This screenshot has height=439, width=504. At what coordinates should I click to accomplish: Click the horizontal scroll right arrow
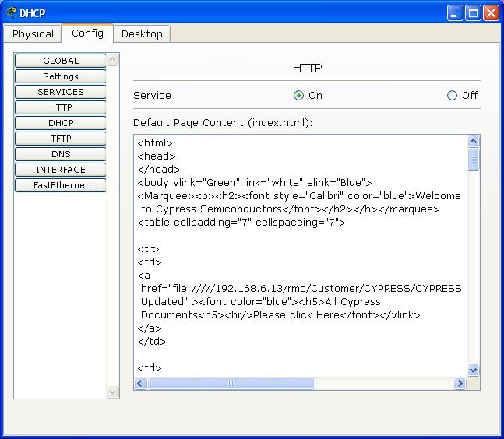tap(460, 384)
